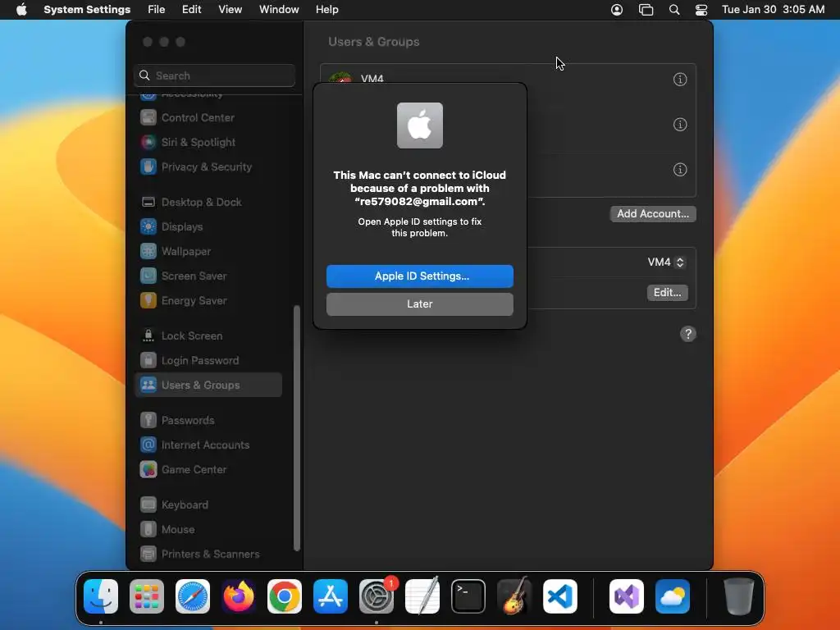Screen dimensions: 840x630
Task: Click the Search field in sidebar
Action: point(214,75)
